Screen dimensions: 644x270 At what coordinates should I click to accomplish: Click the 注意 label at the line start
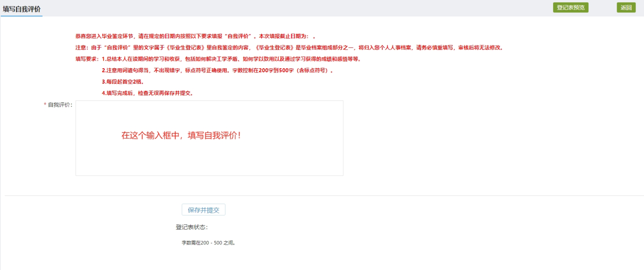click(x=81, y=47)
